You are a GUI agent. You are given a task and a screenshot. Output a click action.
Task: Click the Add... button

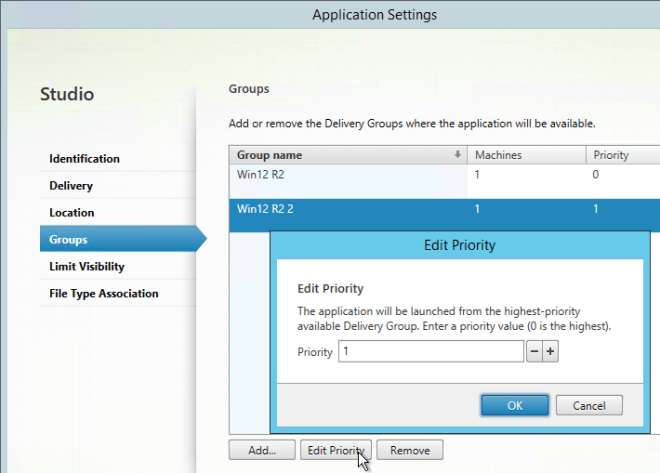261,450
